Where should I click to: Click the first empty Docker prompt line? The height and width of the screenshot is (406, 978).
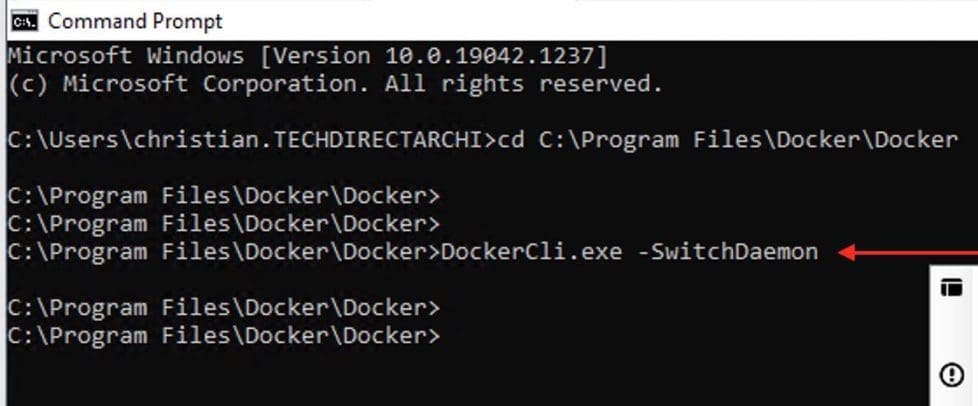pos(223,194)
